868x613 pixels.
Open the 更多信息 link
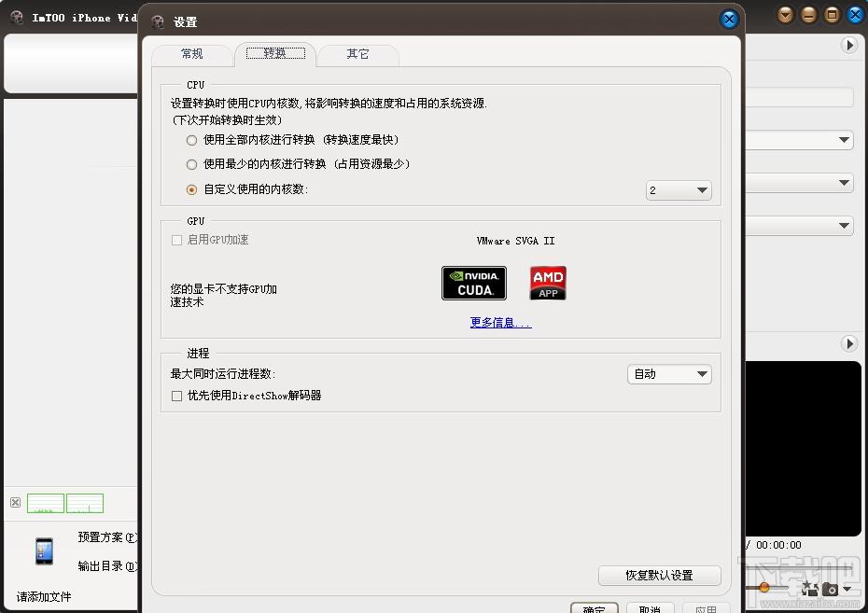(501, 323)
